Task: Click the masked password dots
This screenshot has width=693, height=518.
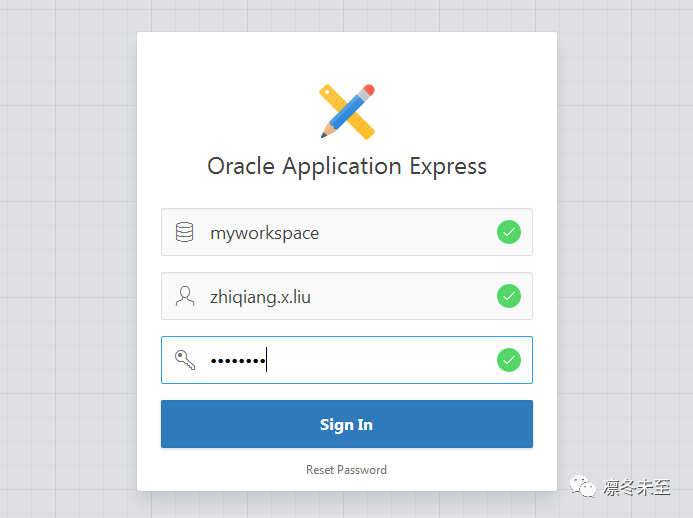Action: click(236, 361)
